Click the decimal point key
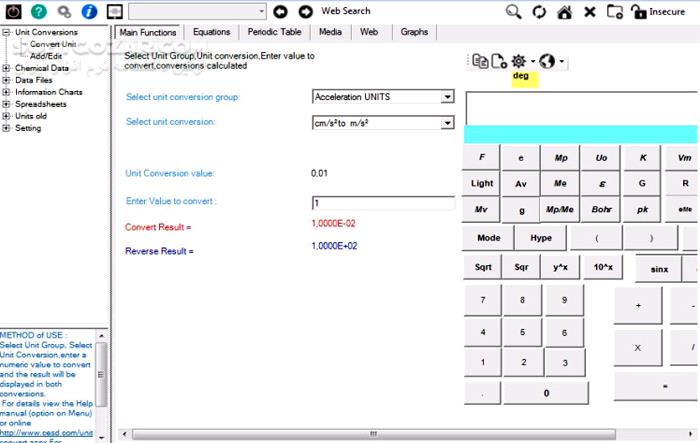The height and width of the screenshot is (443, 700). click(483, 394)
